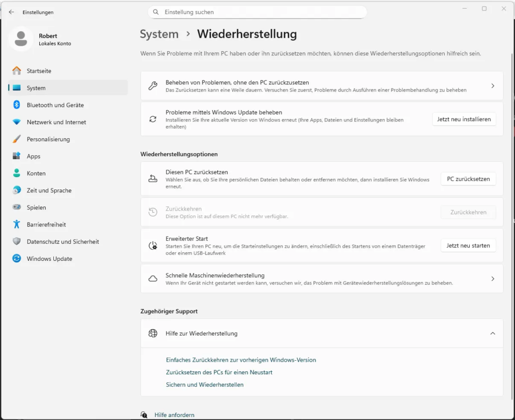The width and height of the screenshot is (515, 420).
Task: Click the Personalisierung brush icon
Action: pyautogui.click(x=17, y=139)
